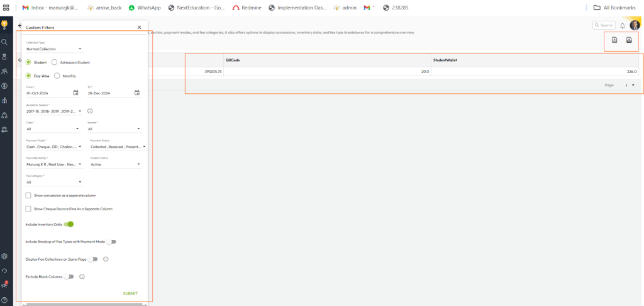Viewport: 644px width, 306px height.
Task: Close the Custom Filters panel
Action: (139, 28)
